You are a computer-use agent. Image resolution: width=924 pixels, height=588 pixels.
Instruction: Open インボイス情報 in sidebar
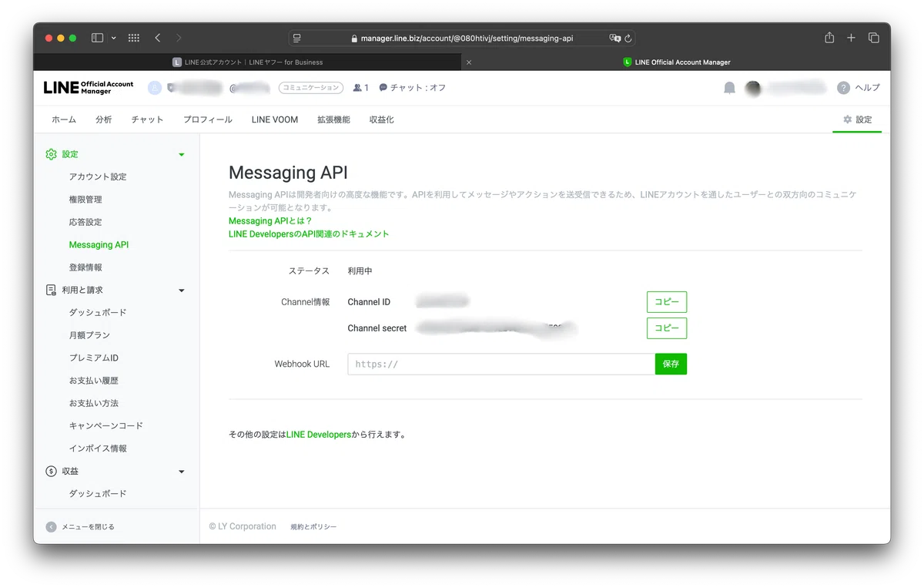point(98,449)
